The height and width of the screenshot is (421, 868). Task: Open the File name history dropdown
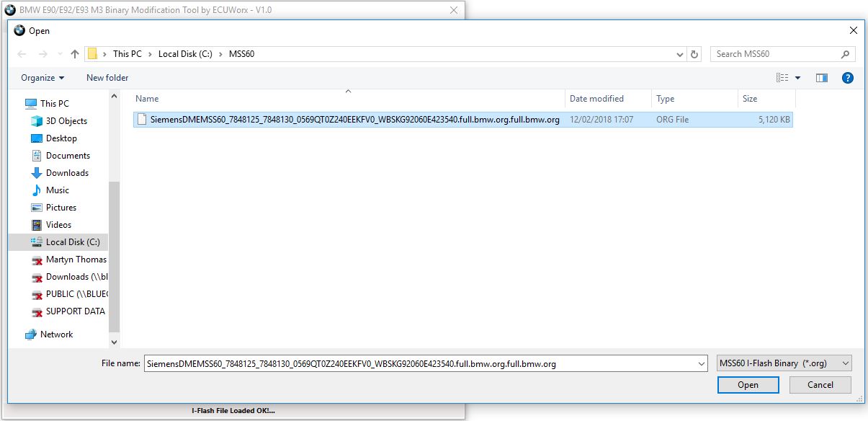701,364
